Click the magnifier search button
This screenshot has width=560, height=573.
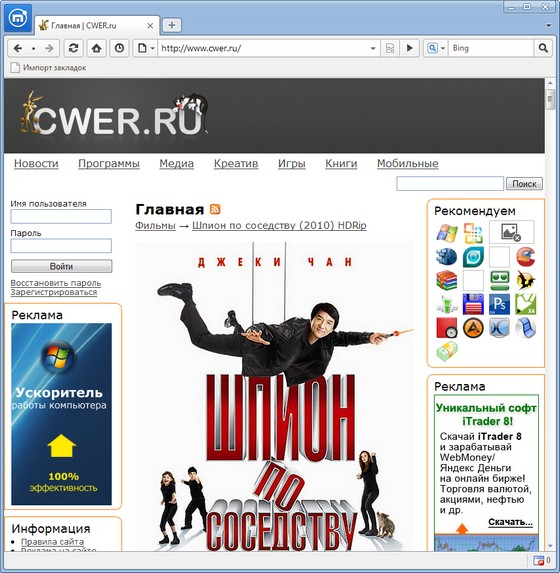(543, 48)
